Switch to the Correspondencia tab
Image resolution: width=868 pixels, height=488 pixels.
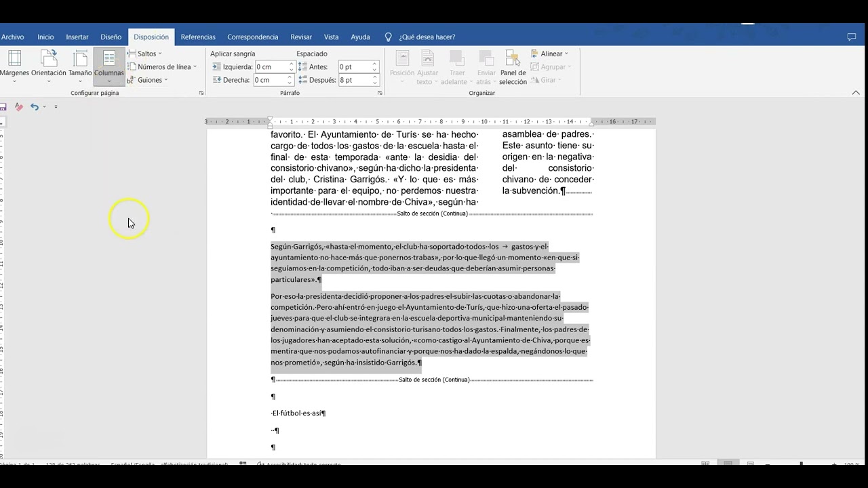(253, 37)
